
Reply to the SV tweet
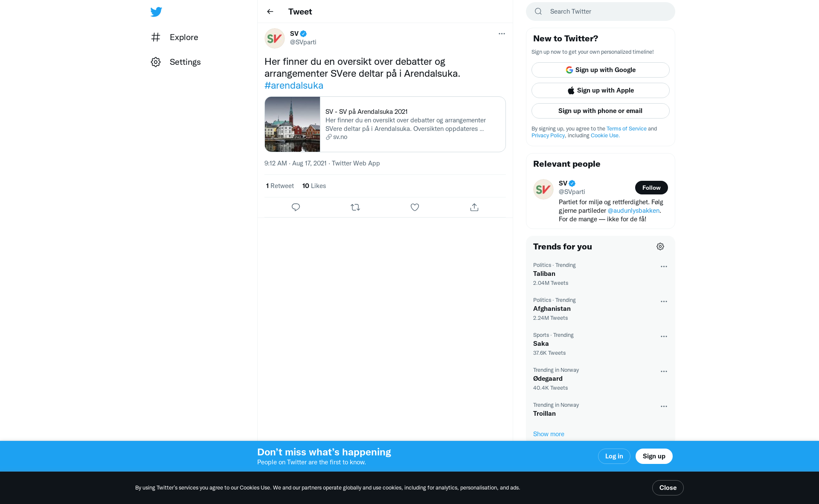tap(296, 207)
